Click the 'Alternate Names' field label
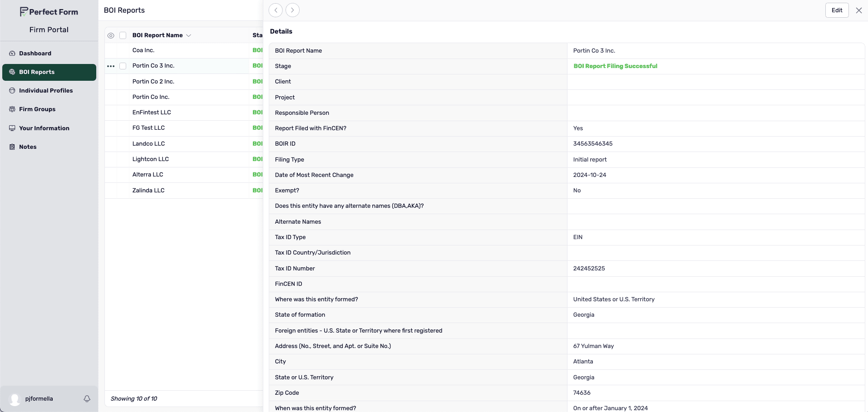 click(298, 222)
